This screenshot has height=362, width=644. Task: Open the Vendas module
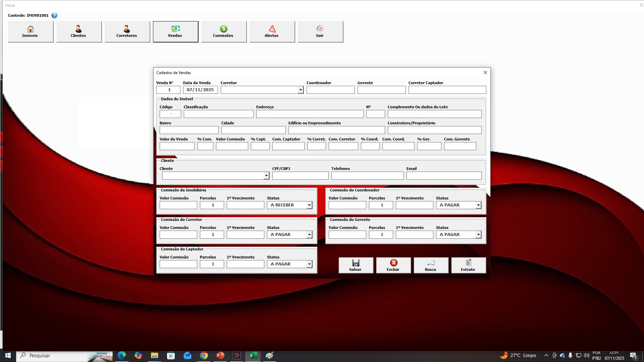point(175,32)
